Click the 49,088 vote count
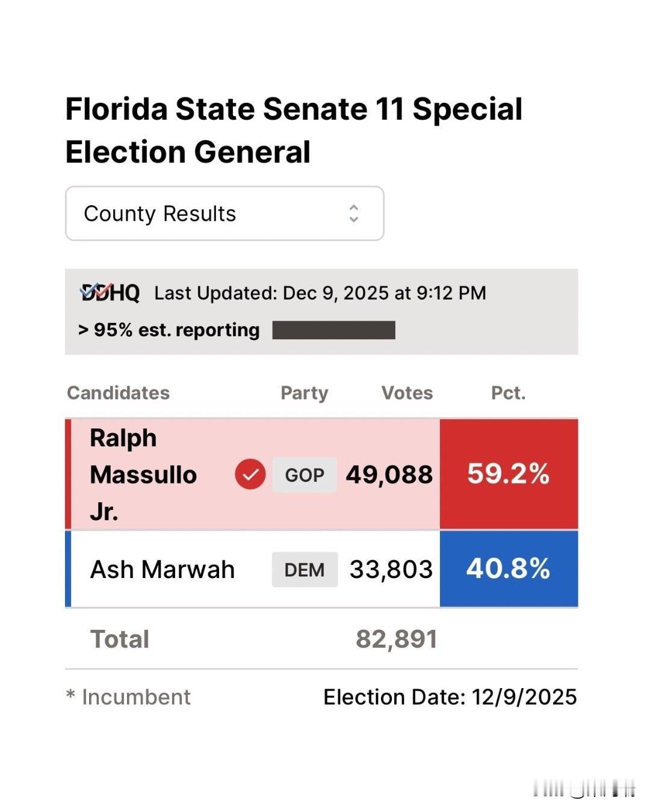Viewport: 650px width, 812px height. [389, 475]
